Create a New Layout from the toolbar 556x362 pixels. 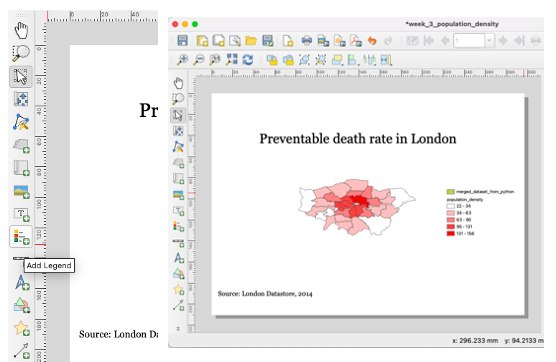point(202,41)
